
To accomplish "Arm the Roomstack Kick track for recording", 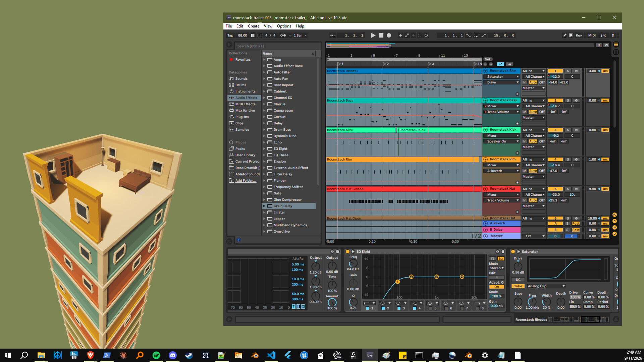I will click(x=576, y=130).
